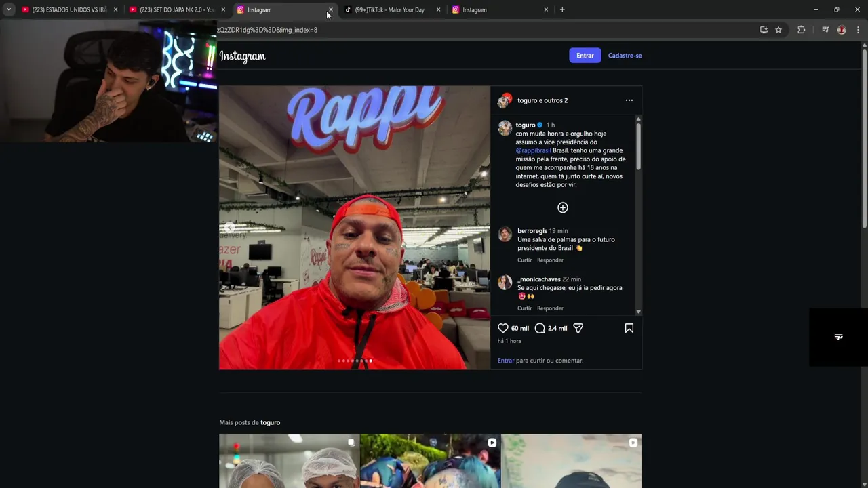Click the _monicachaves commenter avatar
The image size is (868, 488).
click(505, 283)
